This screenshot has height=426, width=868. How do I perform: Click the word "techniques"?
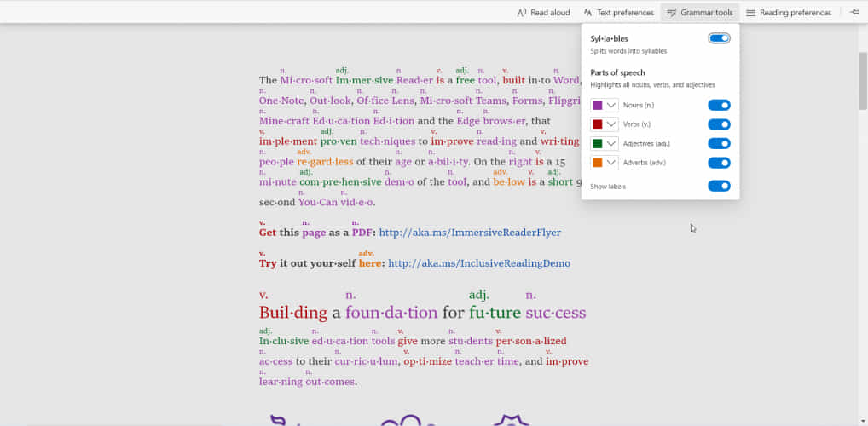pyautogui.click(x=387, y=141)
